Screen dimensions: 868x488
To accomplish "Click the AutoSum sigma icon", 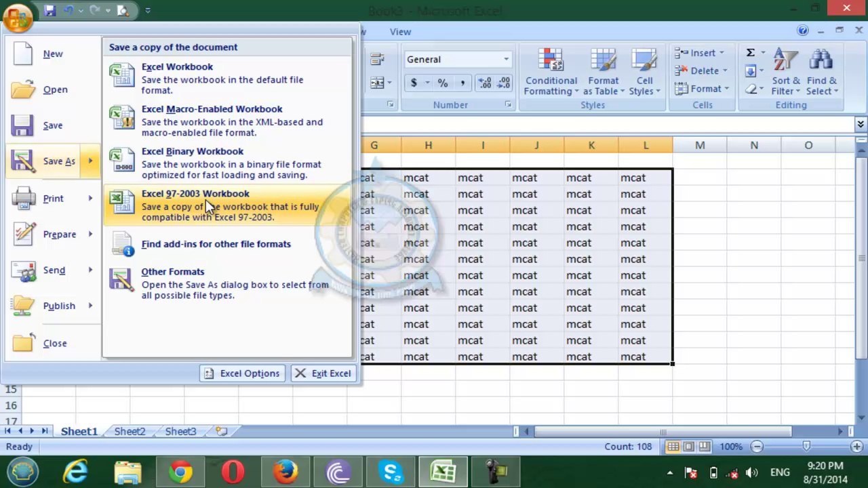I will point(751,53).
